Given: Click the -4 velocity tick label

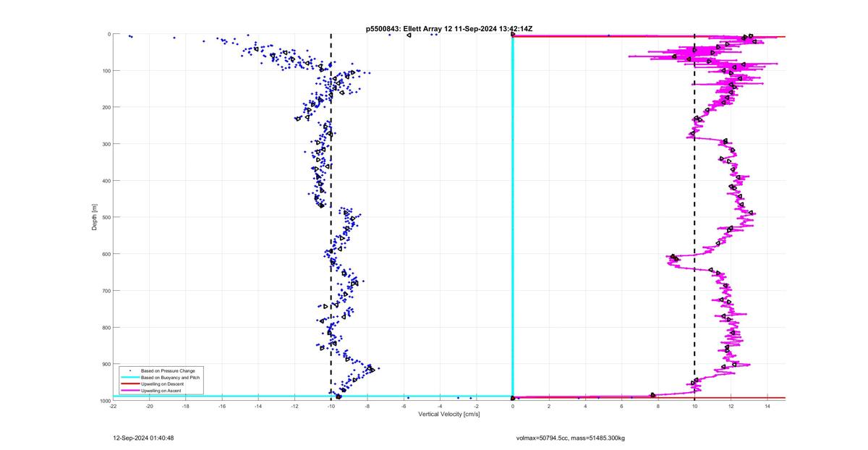Looking at the screenshot, I should [x=440, y=407].
